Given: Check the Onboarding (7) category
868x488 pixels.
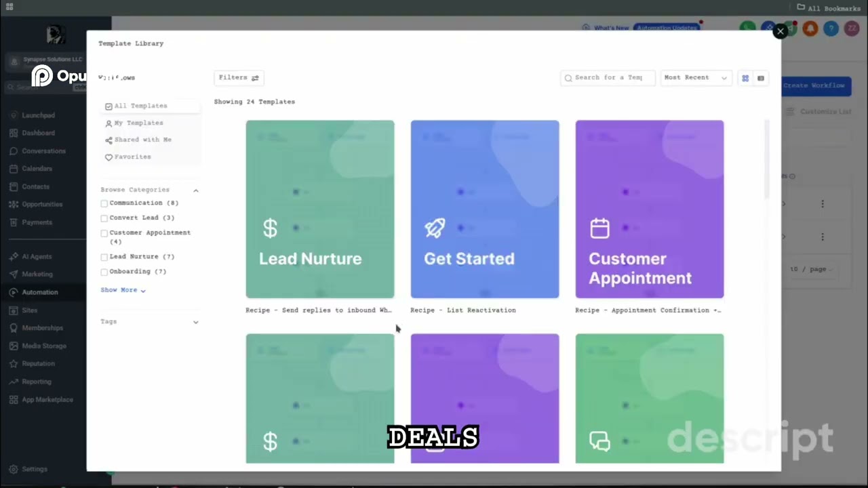Looking at the screenshot, I should (104, 272).
